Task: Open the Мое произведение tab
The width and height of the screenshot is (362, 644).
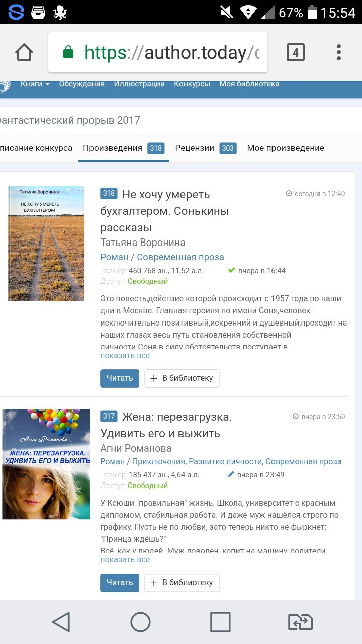Action: click(286, 148)
